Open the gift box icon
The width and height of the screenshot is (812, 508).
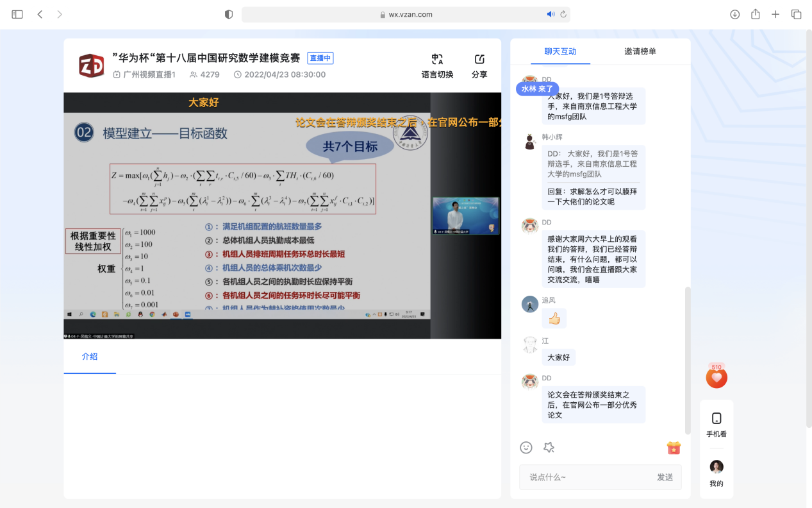(x=673, y=448)
